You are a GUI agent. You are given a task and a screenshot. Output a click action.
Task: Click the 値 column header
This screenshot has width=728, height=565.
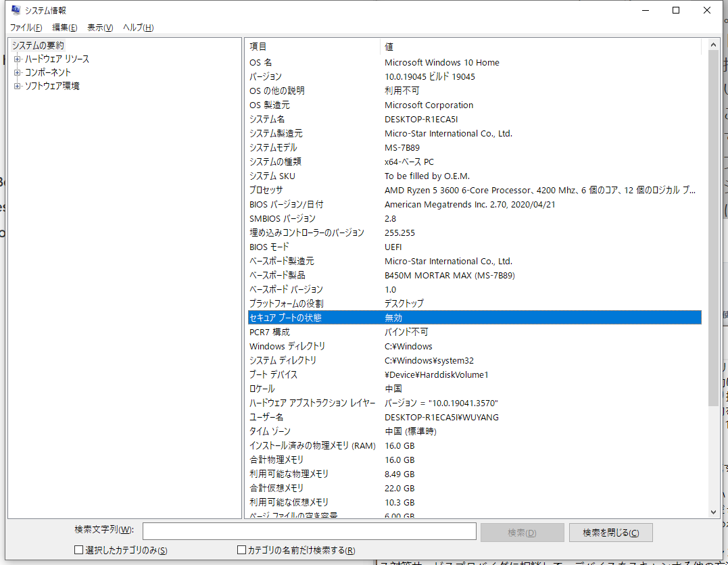[541, 47]
